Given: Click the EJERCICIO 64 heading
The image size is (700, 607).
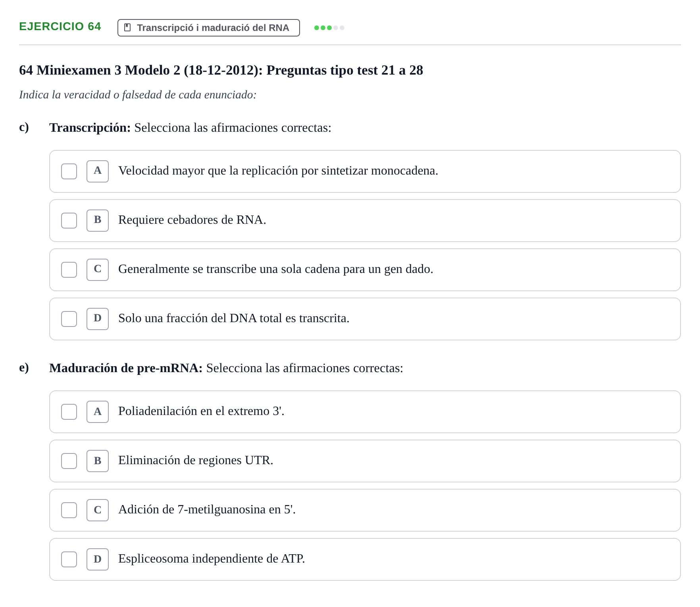Looking at the screenshot, I should coord(60,27).
